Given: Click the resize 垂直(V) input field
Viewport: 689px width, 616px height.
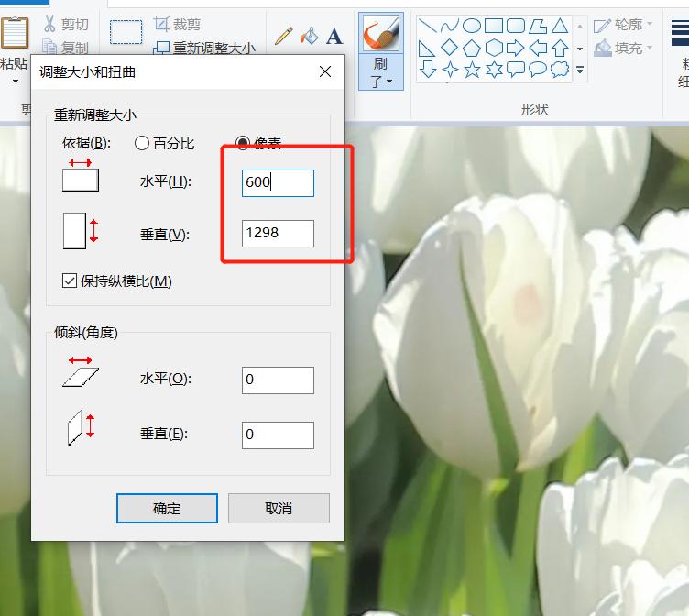Looking at the screenshot, I should point(278,234).
